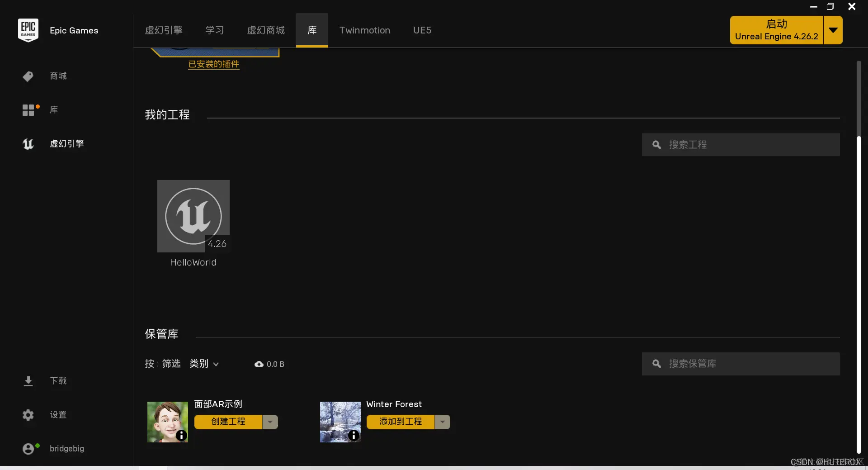Open the 已安装的插件 link
The height and width of the screenshot is (470, 868).
[214, 64]
